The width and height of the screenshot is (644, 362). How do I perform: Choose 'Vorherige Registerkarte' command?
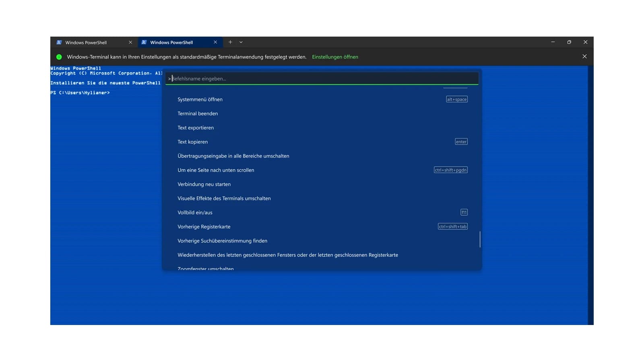click(322, 226)
